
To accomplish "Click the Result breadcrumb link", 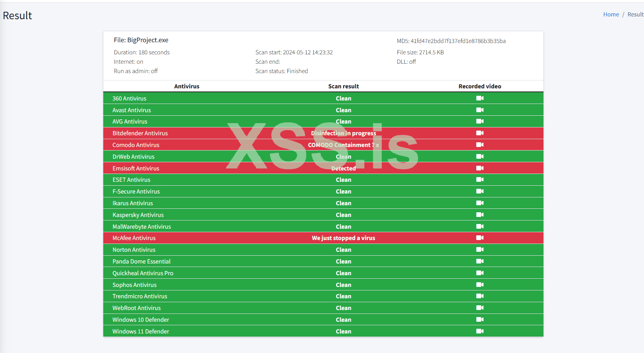I will (635, 14).
